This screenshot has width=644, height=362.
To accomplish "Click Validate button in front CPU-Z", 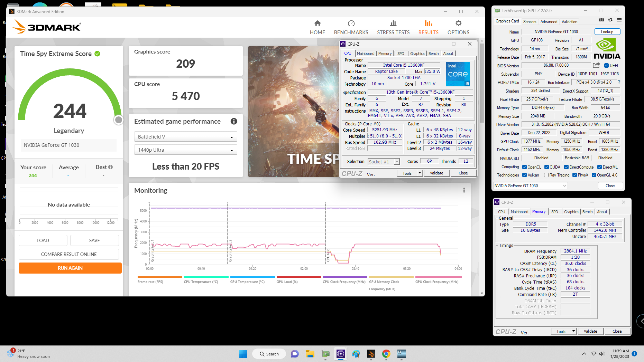I will click(x=436, y=173).
